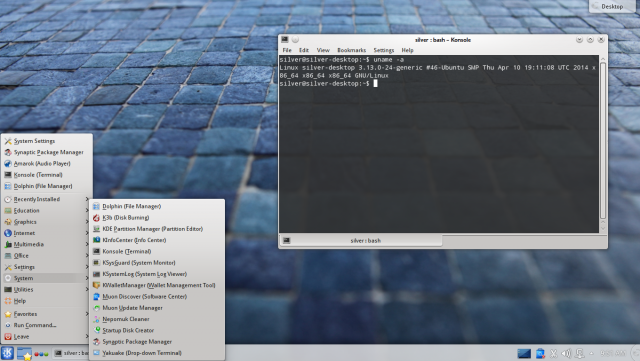Screen dimensions: 640x361
Task: Launch Startup Disk Creator
Action: [x=157, y=330]
